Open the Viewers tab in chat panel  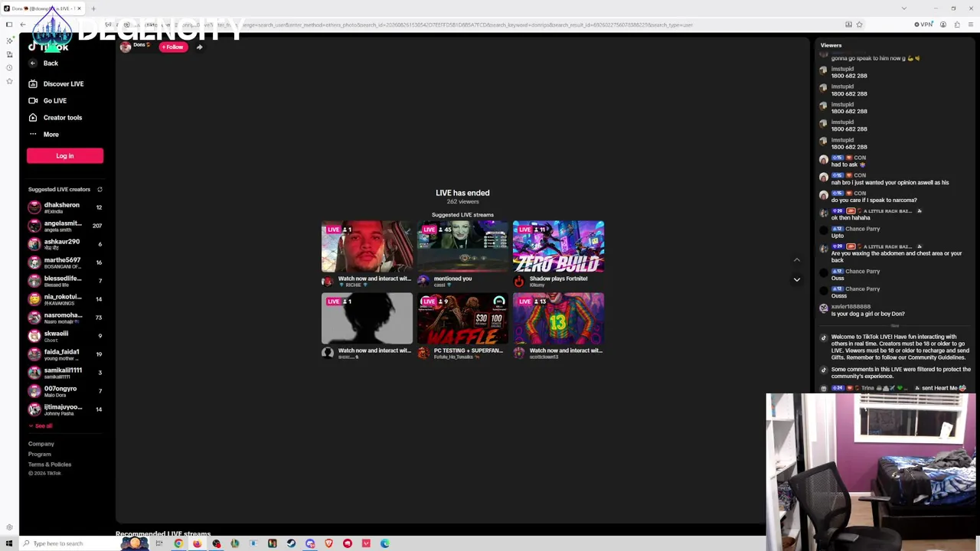831,46
